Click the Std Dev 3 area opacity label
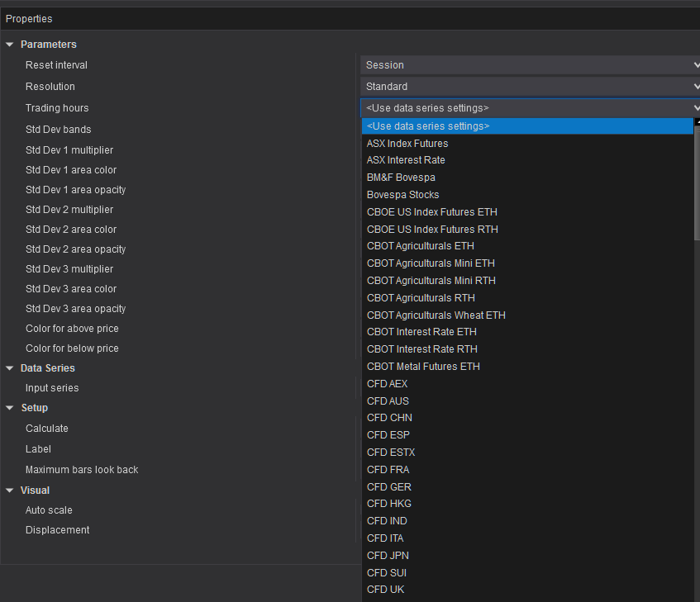The image size is (700, 602). tap(75, 309)
